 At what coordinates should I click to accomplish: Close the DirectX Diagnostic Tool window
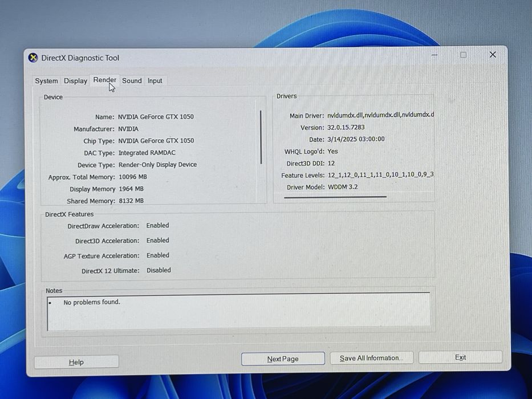point(493,55)
